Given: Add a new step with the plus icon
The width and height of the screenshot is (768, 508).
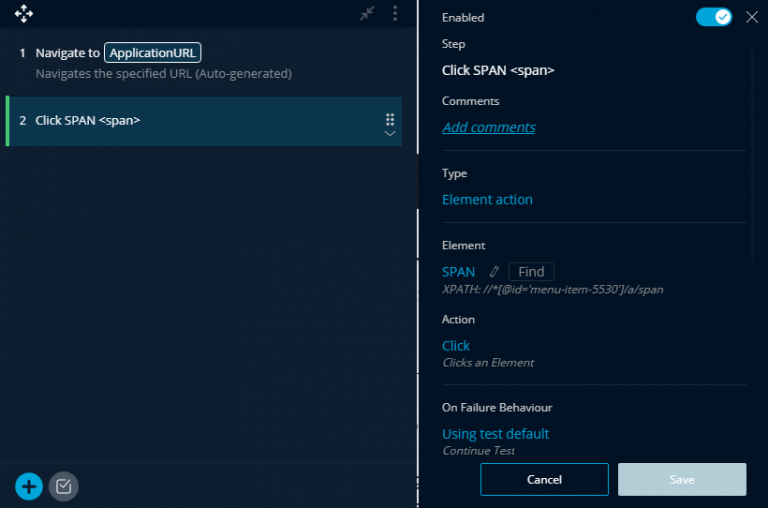Looking at the screenshot, I should 29,487.
